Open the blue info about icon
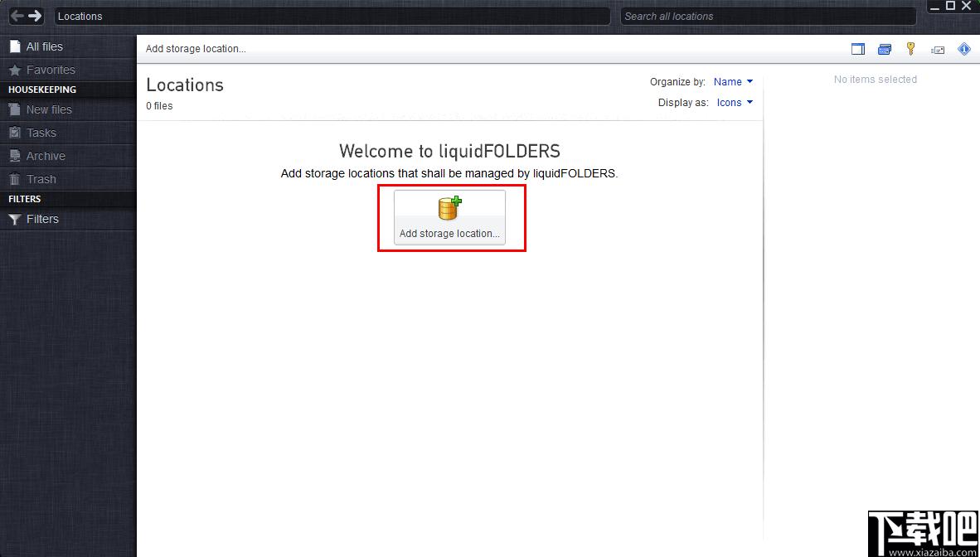This screenshot has width=980, height=557. (964, 49)
